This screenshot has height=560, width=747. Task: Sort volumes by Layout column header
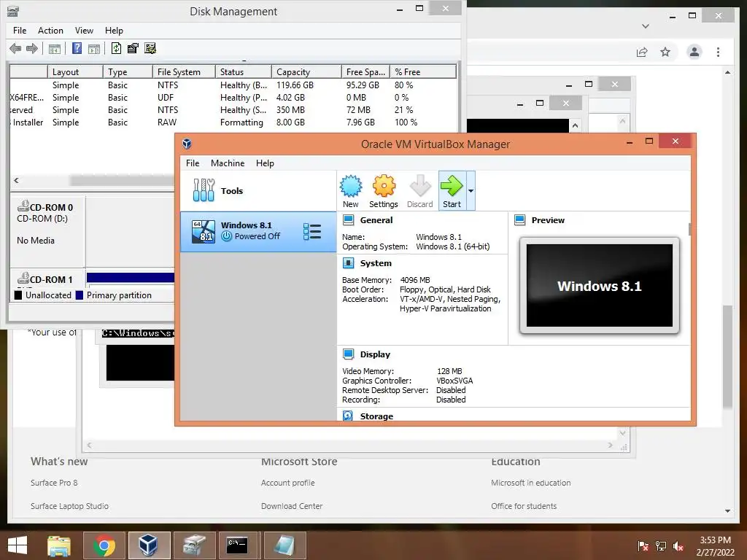[75, 72]
